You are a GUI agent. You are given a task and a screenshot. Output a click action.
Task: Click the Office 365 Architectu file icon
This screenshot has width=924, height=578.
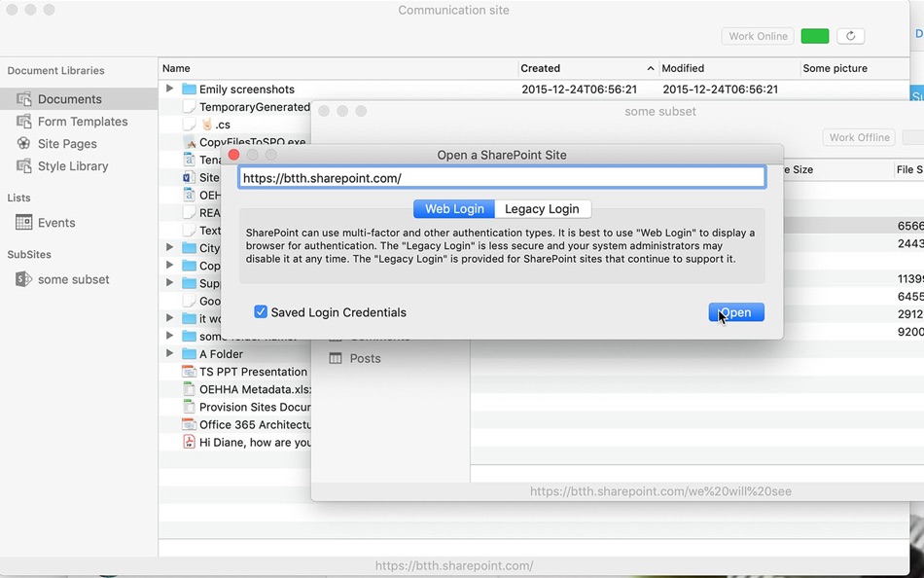click(189, 424)
